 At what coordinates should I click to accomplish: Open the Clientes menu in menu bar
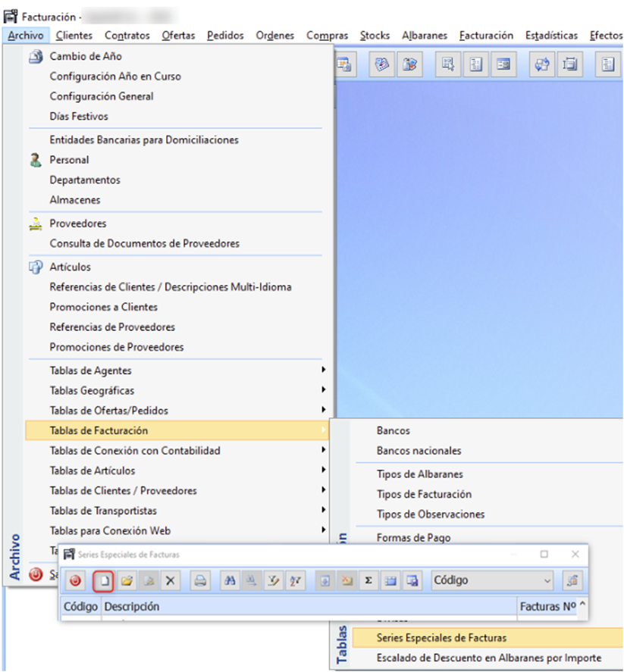click(x=74, y=35)
